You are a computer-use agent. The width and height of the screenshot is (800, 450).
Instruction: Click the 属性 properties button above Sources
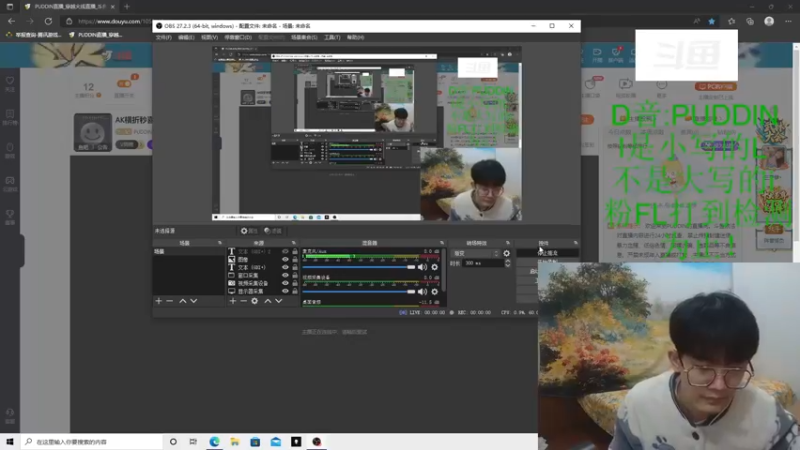249,231
